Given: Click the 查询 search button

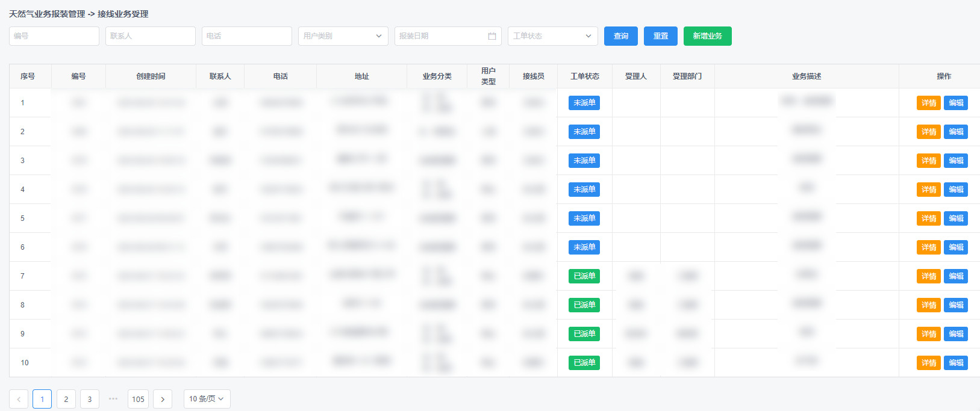Looking at the screenshot, I should [x=621, y=36].
